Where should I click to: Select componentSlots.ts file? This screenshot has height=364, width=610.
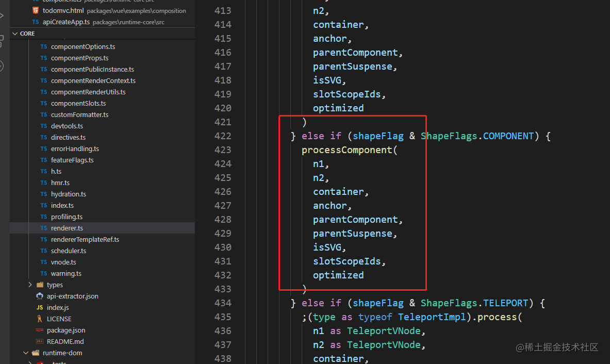point(78,104)
